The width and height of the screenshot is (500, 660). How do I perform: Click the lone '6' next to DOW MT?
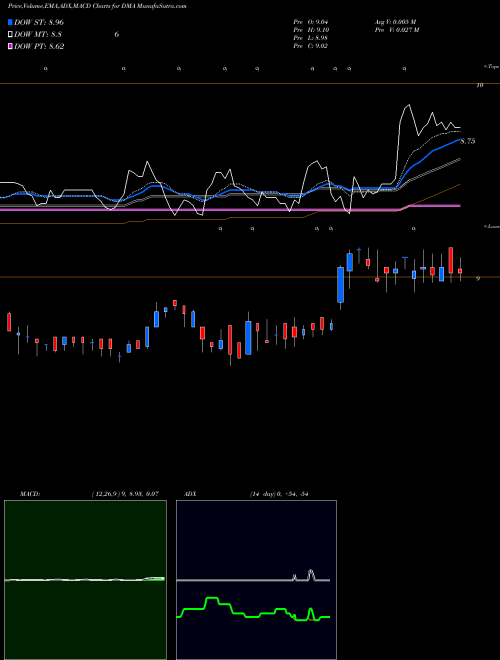117,35
